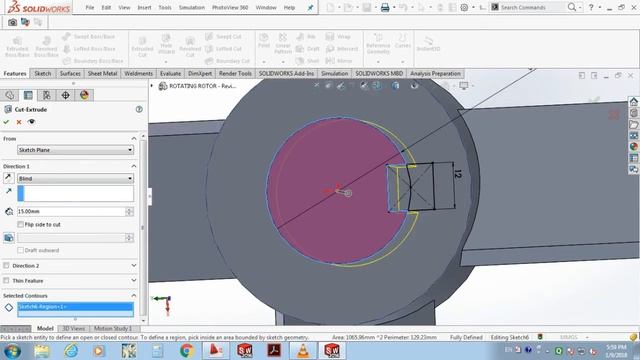Enable Thin Feature checkbox
Screen dimensions: 640x360
[6, 281]
